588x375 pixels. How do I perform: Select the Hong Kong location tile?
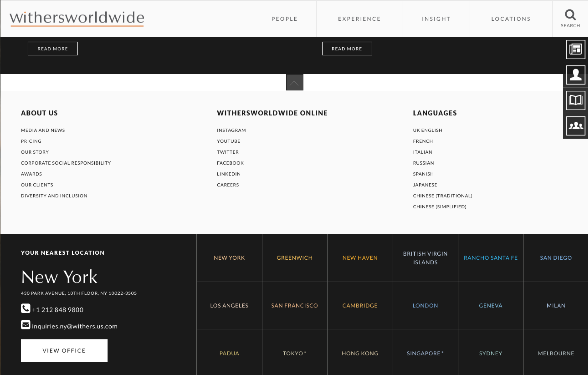(360, 352)
